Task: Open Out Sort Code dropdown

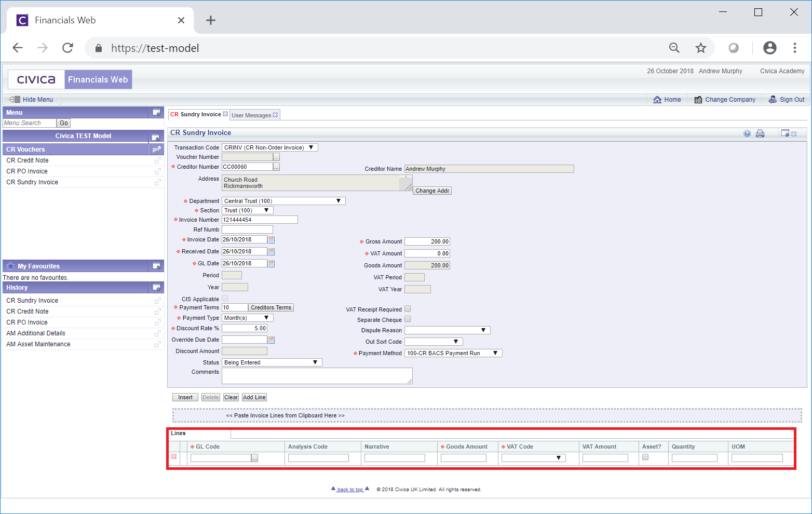Action: (434, 342)
